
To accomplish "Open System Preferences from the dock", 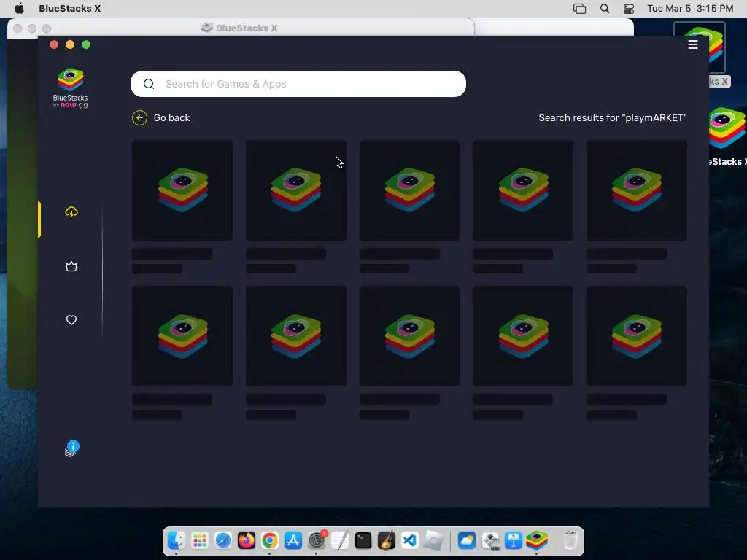I will 317,540.
